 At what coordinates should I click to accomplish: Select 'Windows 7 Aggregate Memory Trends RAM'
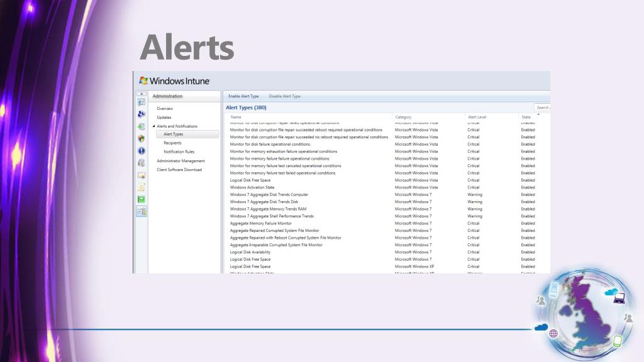pos(386,209)
